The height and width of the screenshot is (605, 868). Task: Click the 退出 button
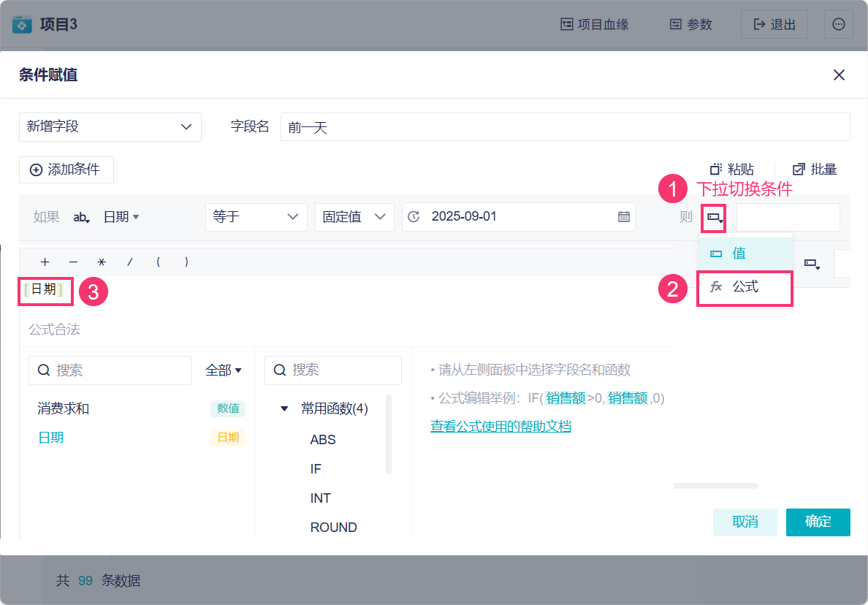click(x=774, y=24)
